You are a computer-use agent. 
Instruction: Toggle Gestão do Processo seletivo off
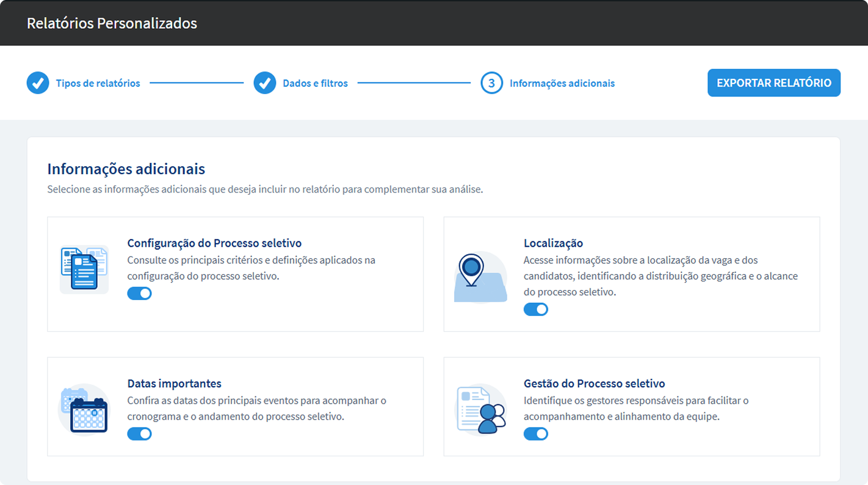535,434
